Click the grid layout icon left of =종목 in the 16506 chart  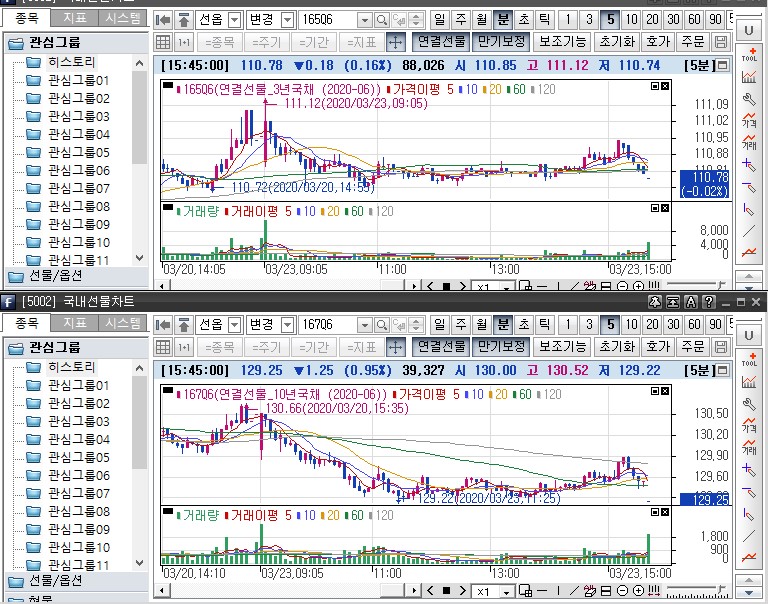[163, 43]
